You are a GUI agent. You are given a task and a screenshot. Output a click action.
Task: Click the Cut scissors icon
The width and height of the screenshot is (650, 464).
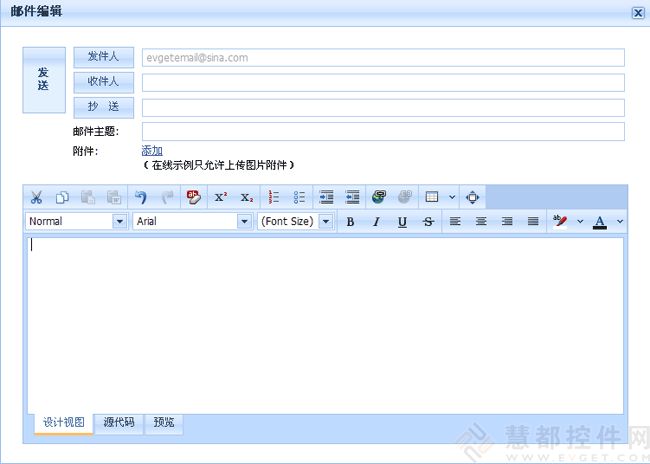pos(36,197)
